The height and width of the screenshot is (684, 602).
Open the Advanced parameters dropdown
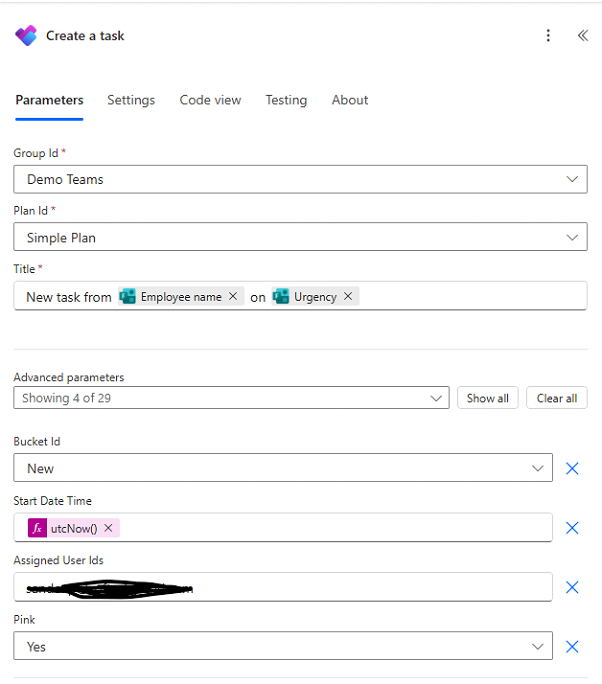[x=436, y=398]
